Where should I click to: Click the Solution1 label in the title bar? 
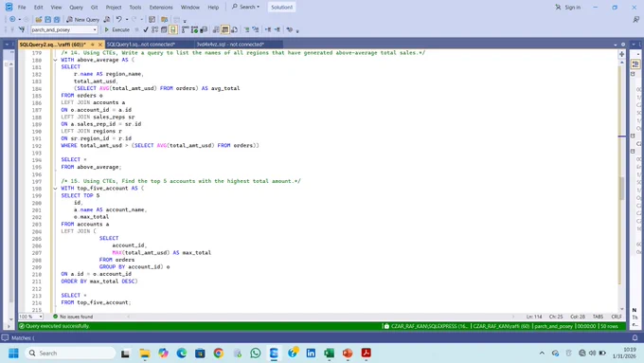click(x=282, y=7)
